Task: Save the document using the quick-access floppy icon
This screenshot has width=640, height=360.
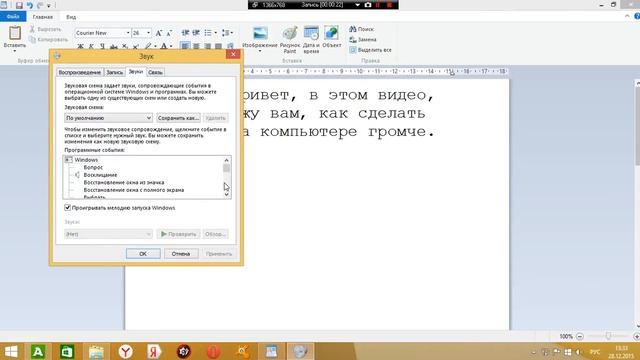Action: (19, 5)
